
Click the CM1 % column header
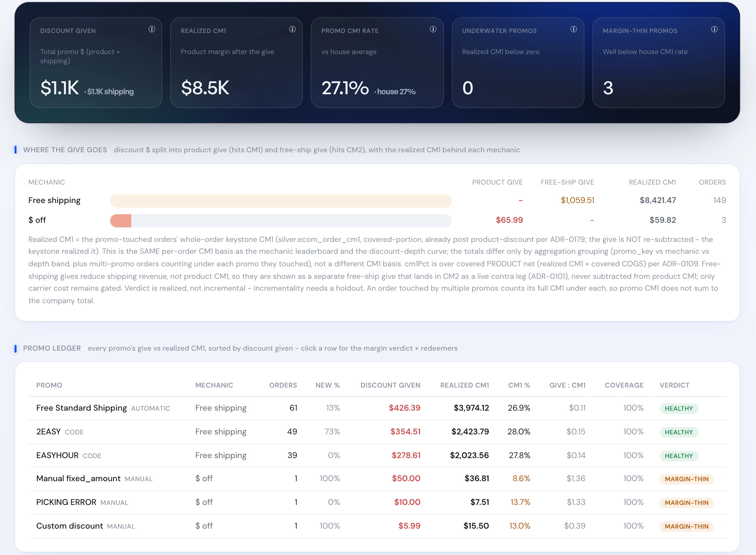coord(519,385)
